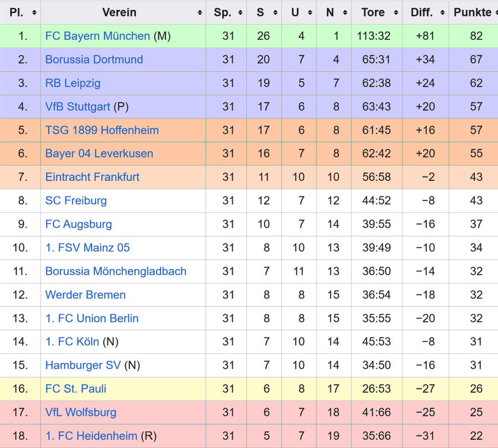Open Borussia Dortmund club page
Image resolution: width=498 pixels, height=448 pixels.
(94, 60)
